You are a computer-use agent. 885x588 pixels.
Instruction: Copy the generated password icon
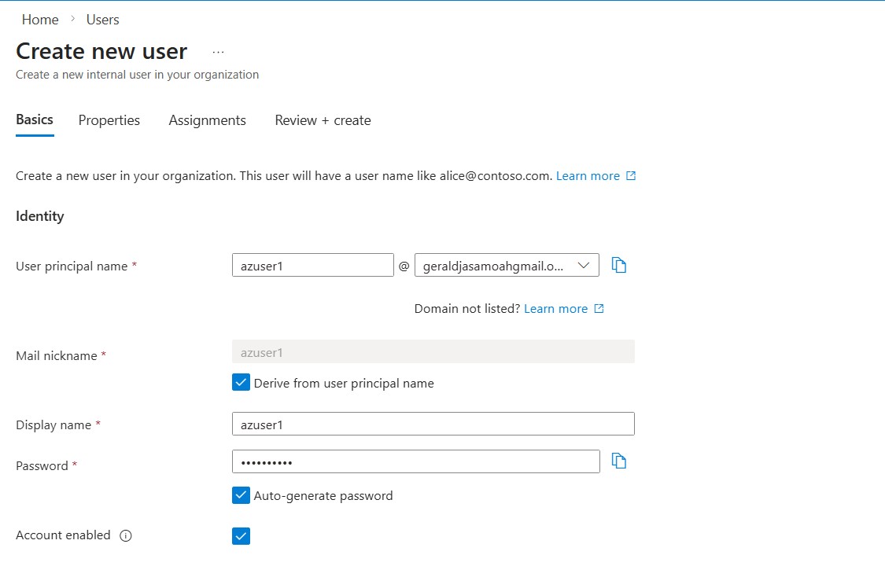(x=619, y=461)
